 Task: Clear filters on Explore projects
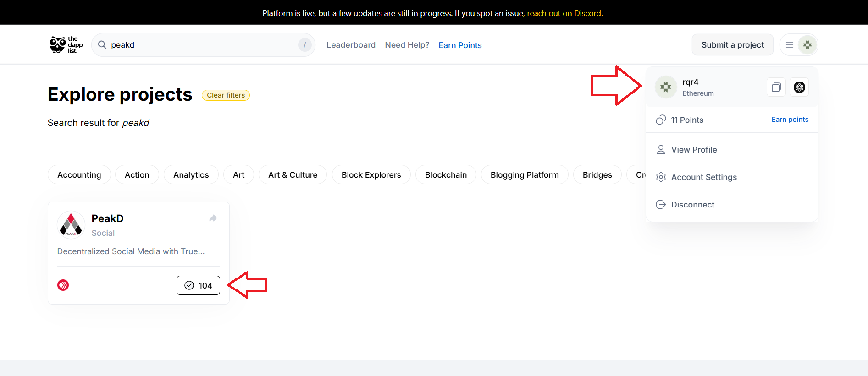(x=226, y=95)
